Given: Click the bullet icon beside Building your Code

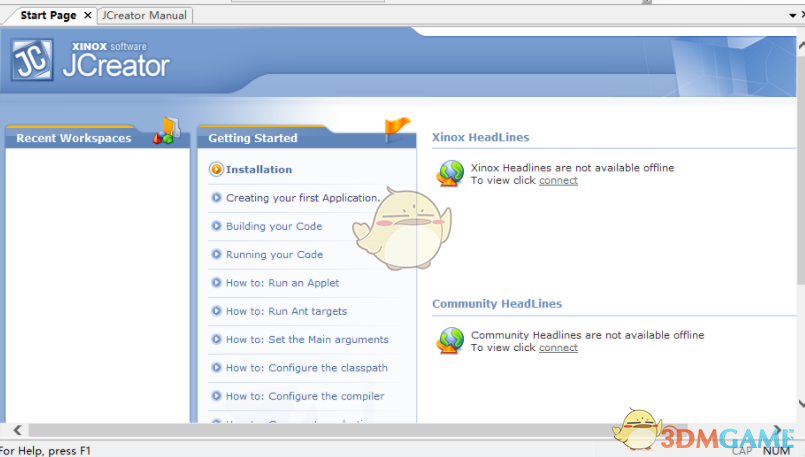Looking at the screenshot, I should point(216,226).
